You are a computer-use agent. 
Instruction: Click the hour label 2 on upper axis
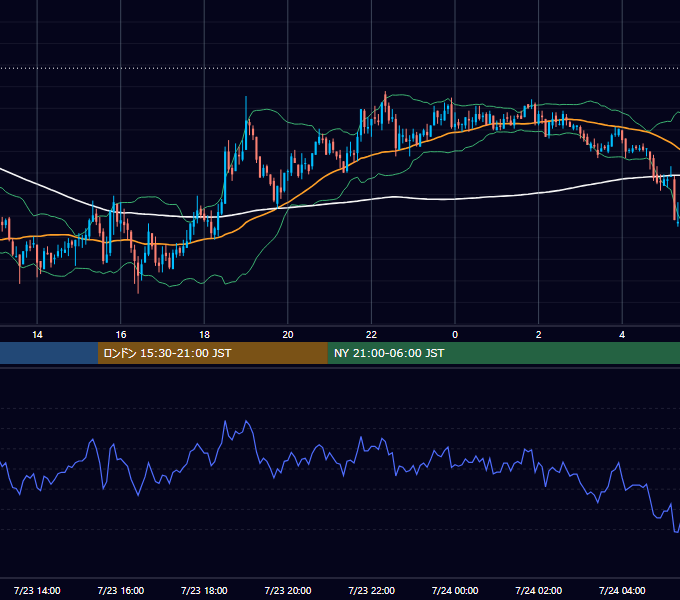click(539, 335)
